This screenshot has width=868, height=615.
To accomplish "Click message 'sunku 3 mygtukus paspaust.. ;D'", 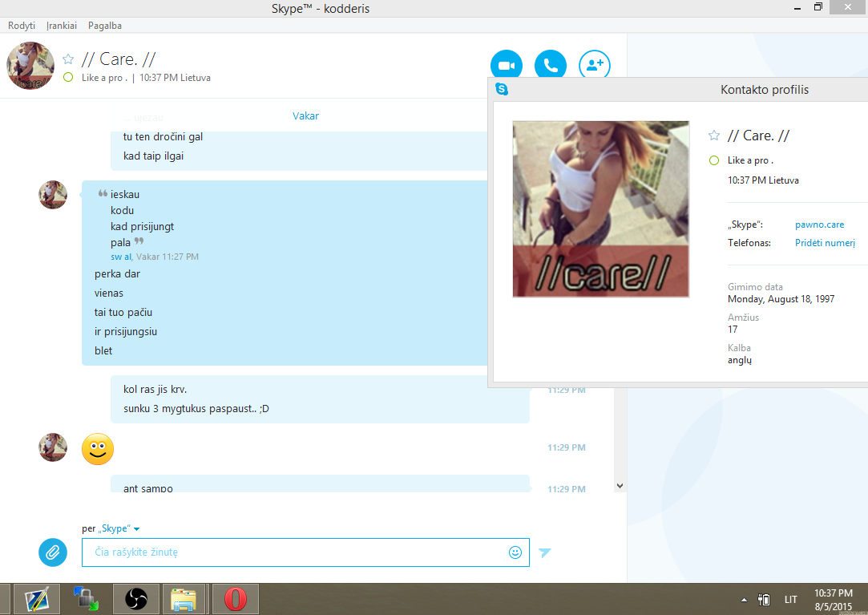I will point(196,409).
